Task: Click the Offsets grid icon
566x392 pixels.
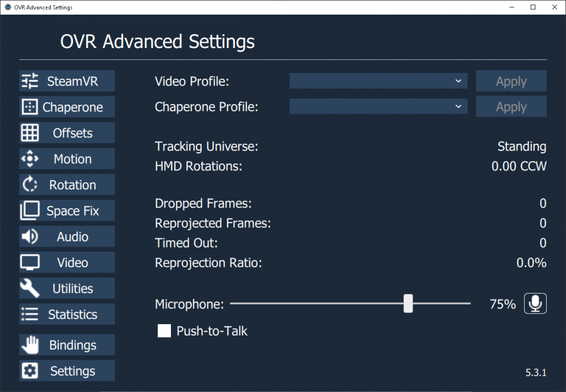Action: [30, 133]
